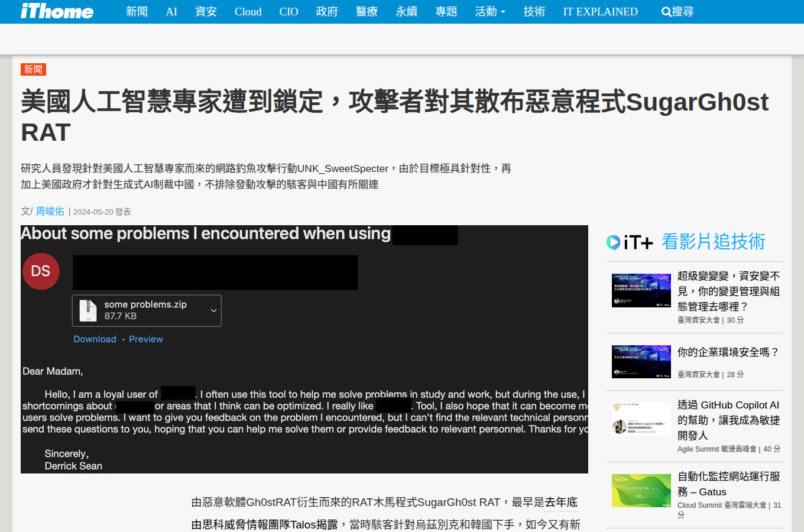Click the Preview link in email image
This screenshot has width=804, height=532.
click(x=146, y=339)
